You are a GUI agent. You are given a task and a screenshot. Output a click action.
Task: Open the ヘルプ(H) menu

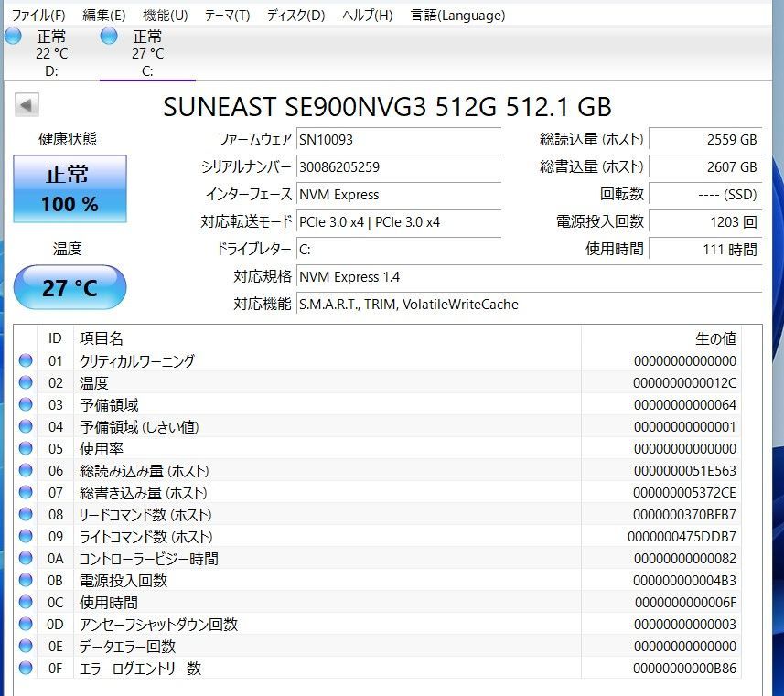tap(368, 16)
